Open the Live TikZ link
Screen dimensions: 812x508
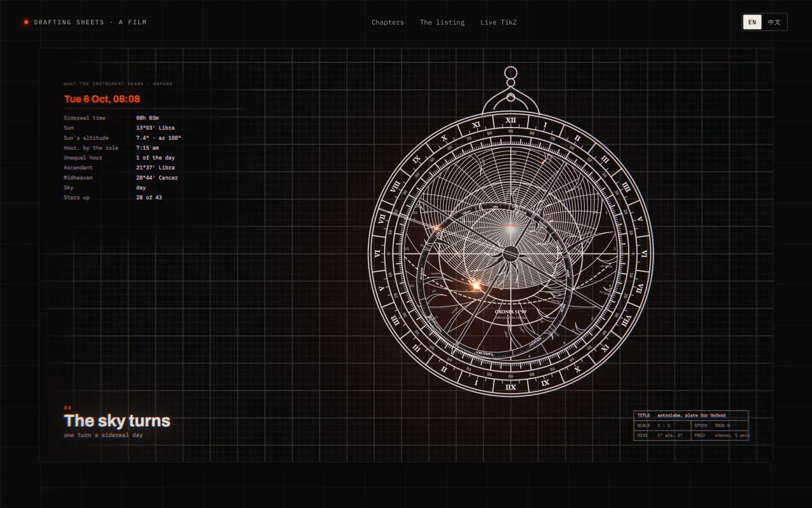499,22
